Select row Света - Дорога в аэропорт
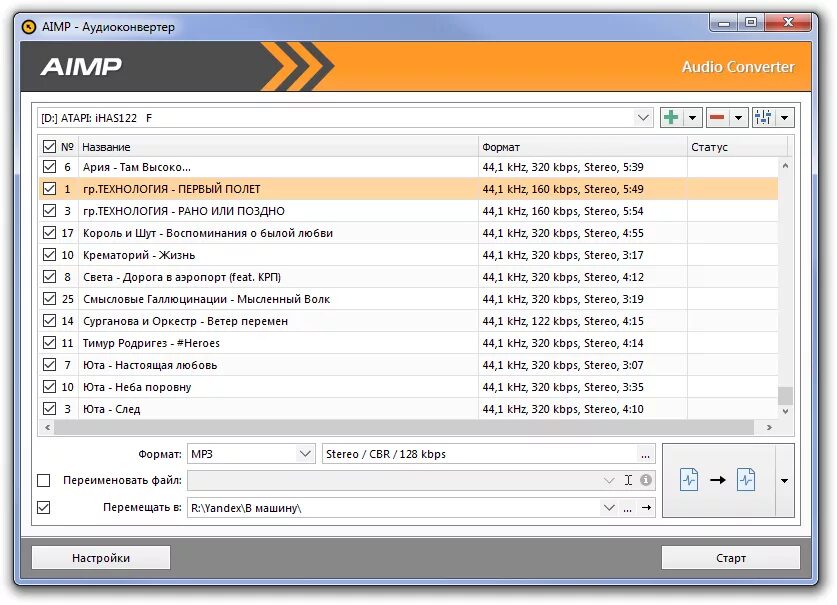This screenshot has width=837, height=605. (408, 277)
